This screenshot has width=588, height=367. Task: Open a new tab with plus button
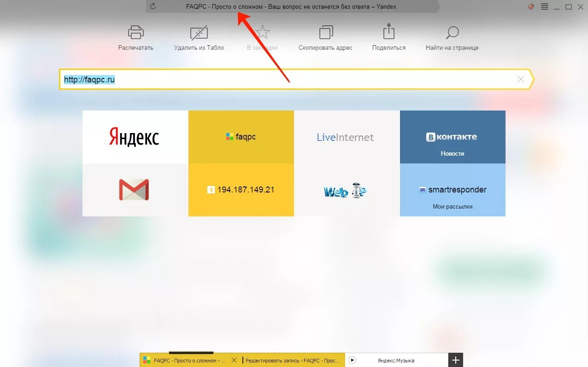(x=455, y=360)
